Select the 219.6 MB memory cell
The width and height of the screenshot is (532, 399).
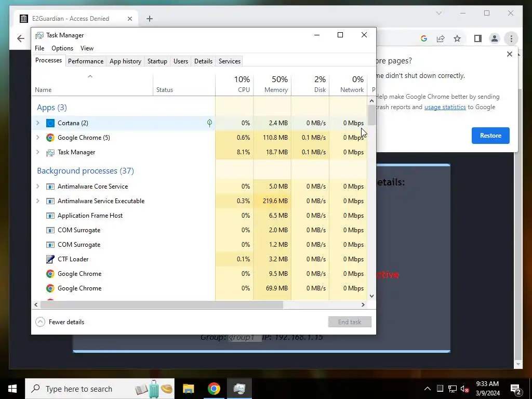(x=272, y=201)
